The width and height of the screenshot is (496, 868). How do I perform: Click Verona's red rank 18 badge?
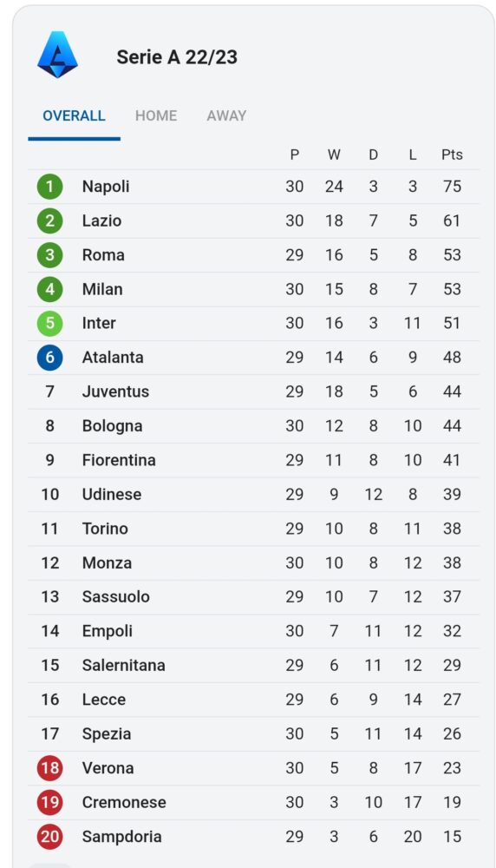[x=49, y=768]
